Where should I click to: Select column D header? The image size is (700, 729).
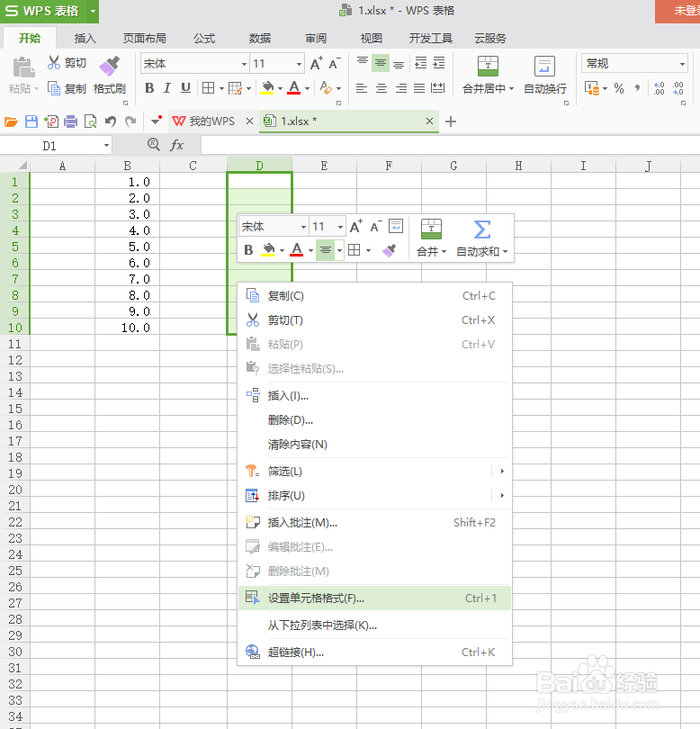pyautogui.click(x=259, y=166)
